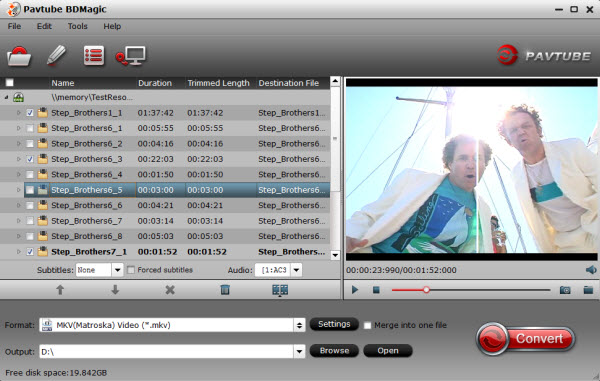The image size is (600, 381).
Task: Click the Open output folder button
Action: [388, 351]
